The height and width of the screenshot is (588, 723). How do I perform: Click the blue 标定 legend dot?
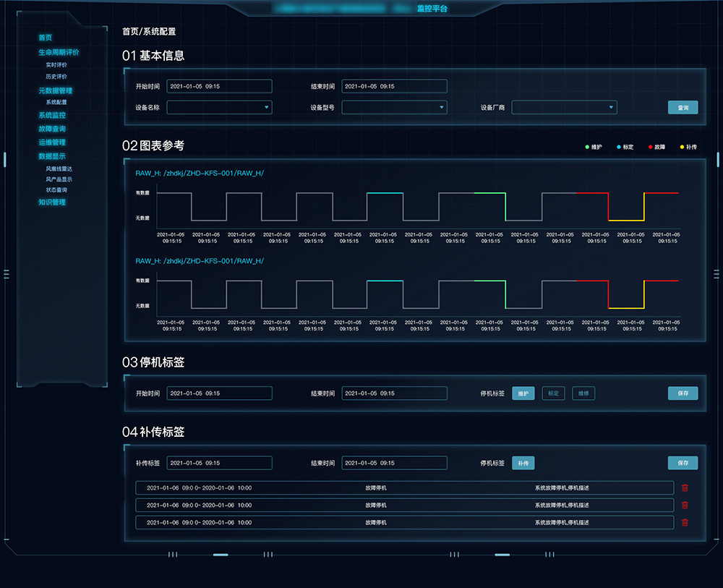(618, 147)
